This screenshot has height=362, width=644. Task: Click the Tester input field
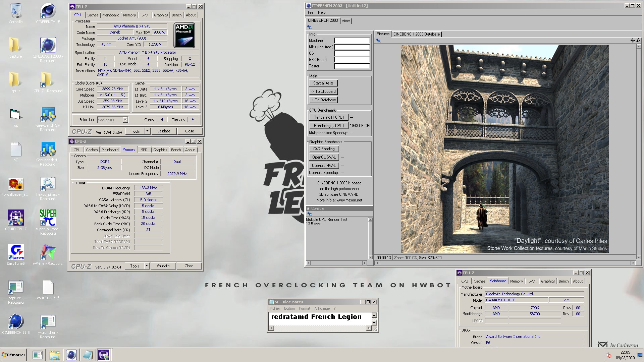pyautogui.click(x=352, y=66)
